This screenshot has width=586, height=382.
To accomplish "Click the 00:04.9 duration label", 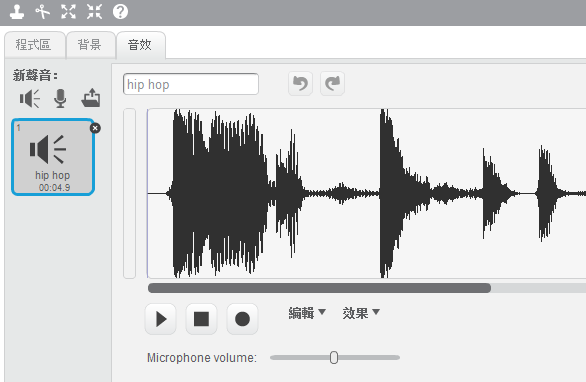I will tap(54, 188).
